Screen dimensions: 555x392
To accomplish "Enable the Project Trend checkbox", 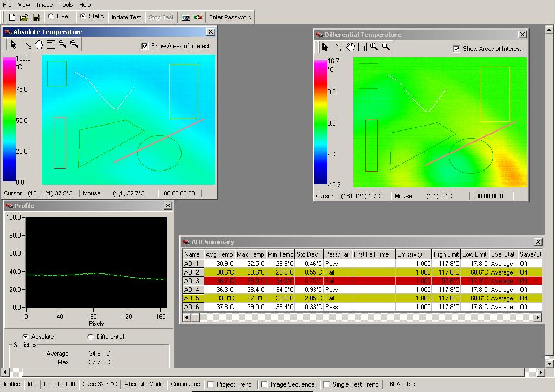I will pyautogui.click(x=211, y=384).
